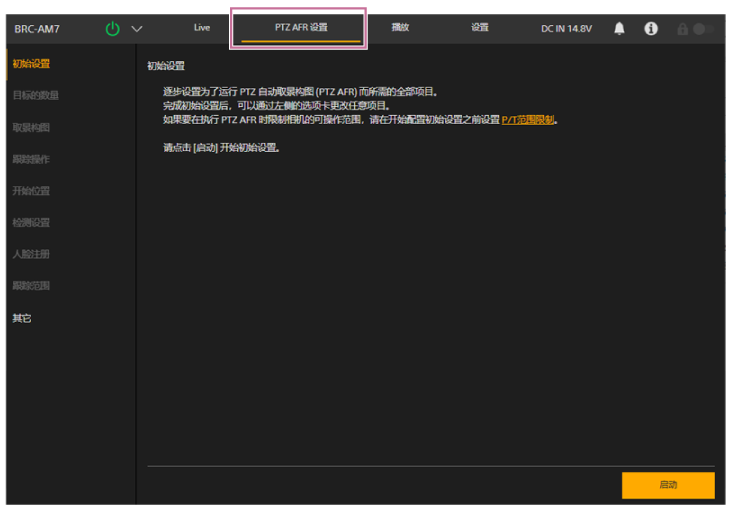730x510 pixels.
Task: Open the PTZ AFR 设置 tab
Action: 301,28
